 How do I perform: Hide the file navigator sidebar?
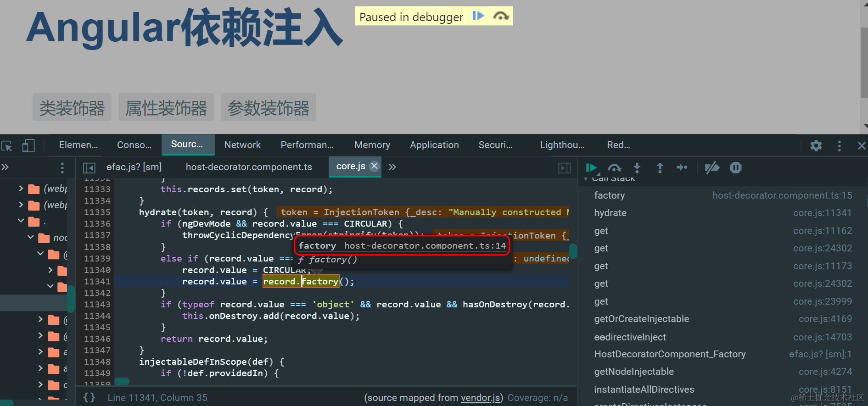[89, 168]
